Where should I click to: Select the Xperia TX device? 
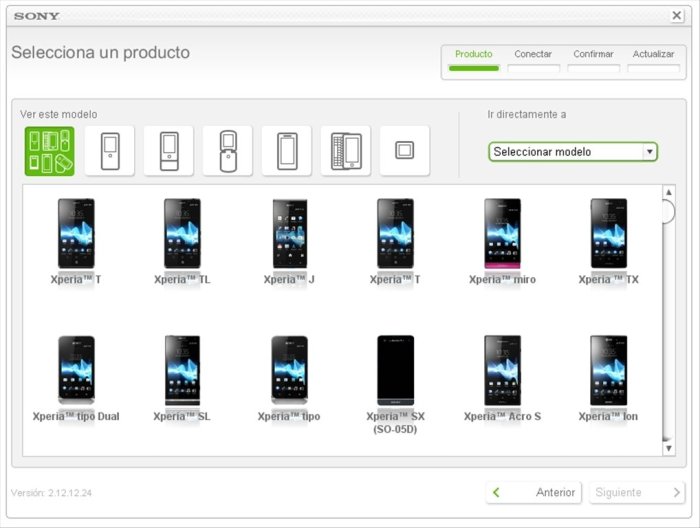pos(608,233)
